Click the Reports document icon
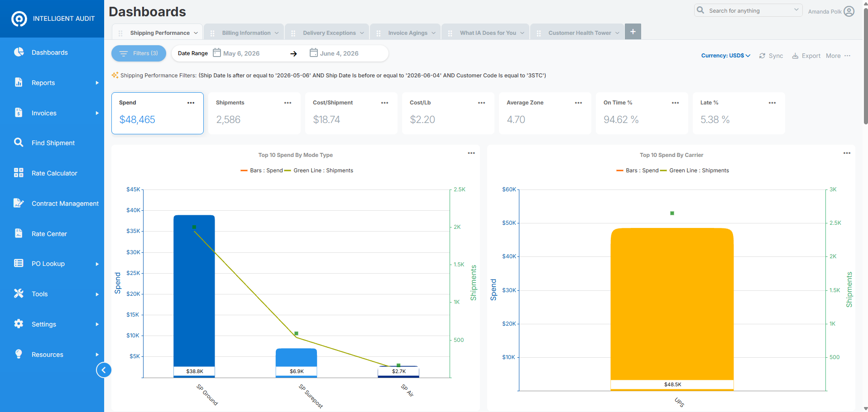This screenshot has width=868, height=412. click(19, 82)
